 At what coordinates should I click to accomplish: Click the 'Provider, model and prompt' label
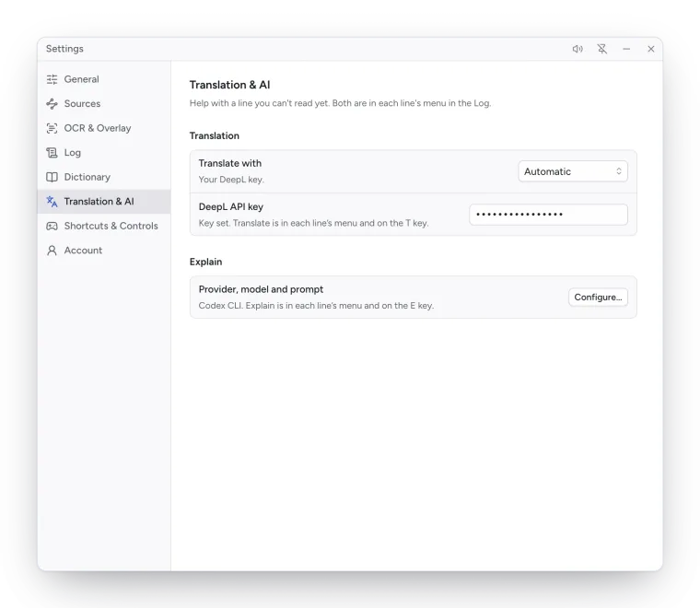click(261, 289)
